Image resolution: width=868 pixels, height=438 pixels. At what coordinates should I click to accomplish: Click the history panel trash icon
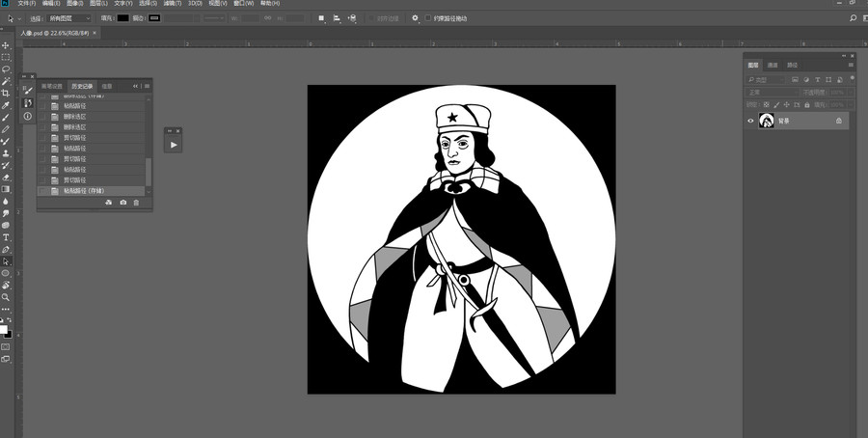136,203
